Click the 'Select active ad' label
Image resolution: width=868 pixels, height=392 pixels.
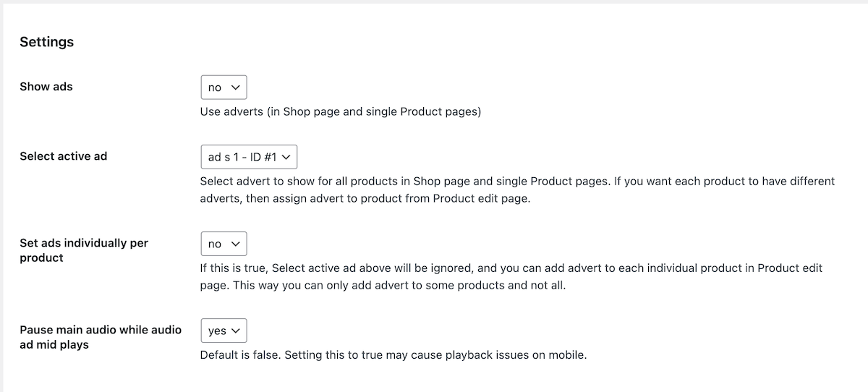click(63, 156)
